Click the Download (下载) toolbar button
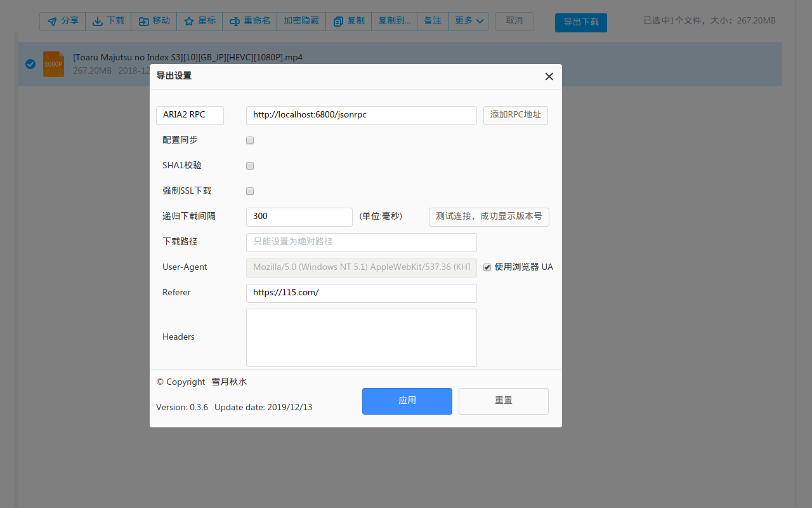812x508 pixels. pos(108,21)
